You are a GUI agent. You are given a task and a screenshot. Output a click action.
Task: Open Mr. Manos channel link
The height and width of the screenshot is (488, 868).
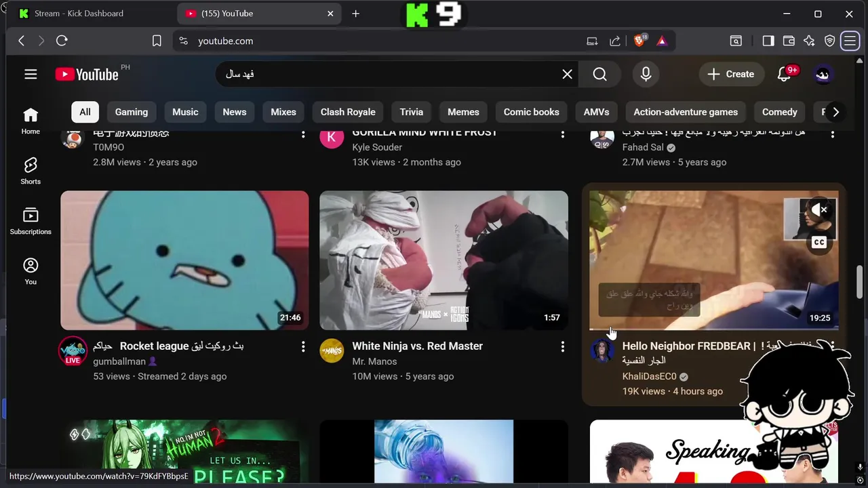[374, 361]
